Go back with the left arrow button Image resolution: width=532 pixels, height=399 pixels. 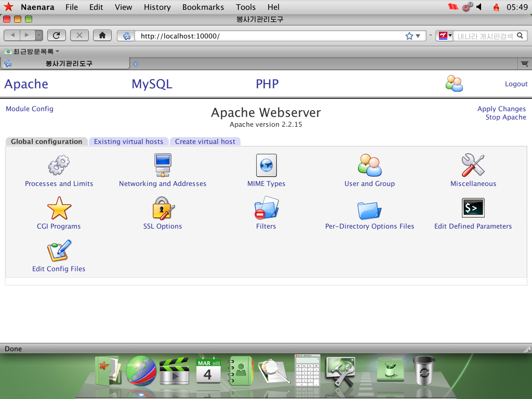click(12, 35)
